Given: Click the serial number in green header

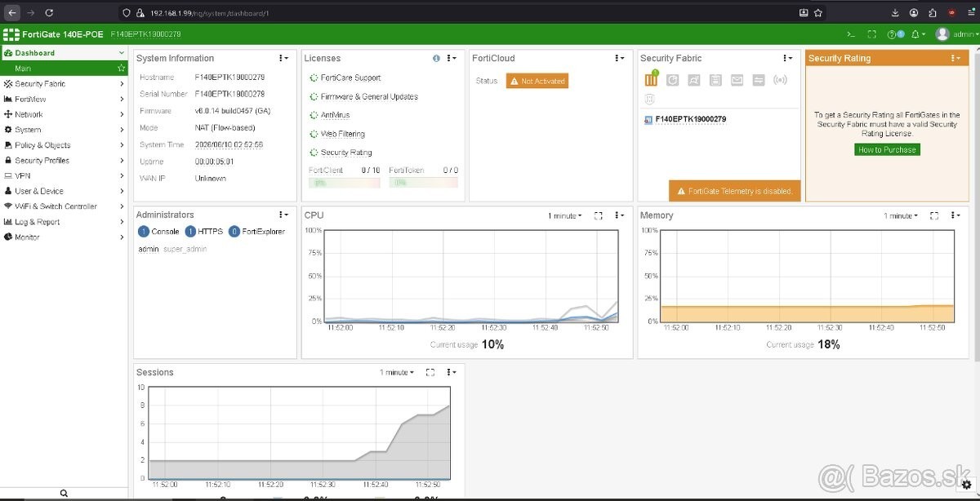Looking at the screenshot, I should [x=146, y=34].
